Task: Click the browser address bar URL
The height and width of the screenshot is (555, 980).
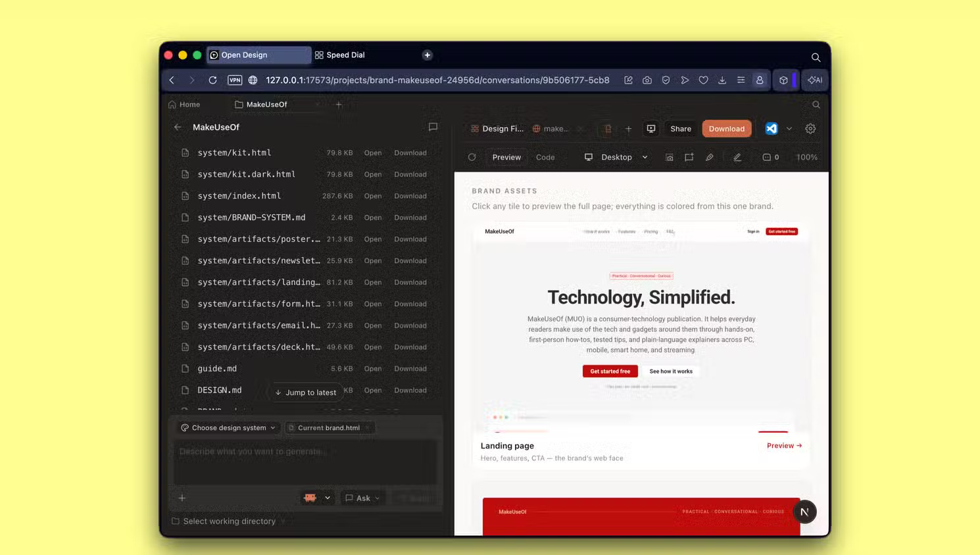Action: 437,80
